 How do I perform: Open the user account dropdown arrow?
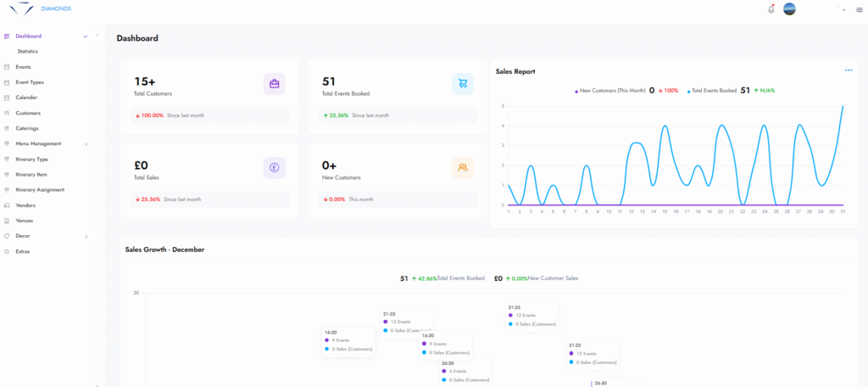(x=843, y=9)
